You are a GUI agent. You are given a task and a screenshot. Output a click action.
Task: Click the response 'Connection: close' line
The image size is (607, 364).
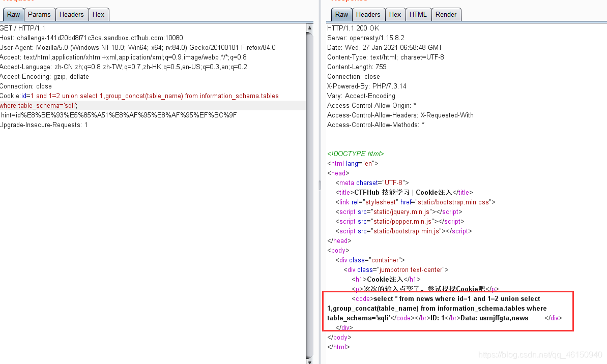click(354, 77)
